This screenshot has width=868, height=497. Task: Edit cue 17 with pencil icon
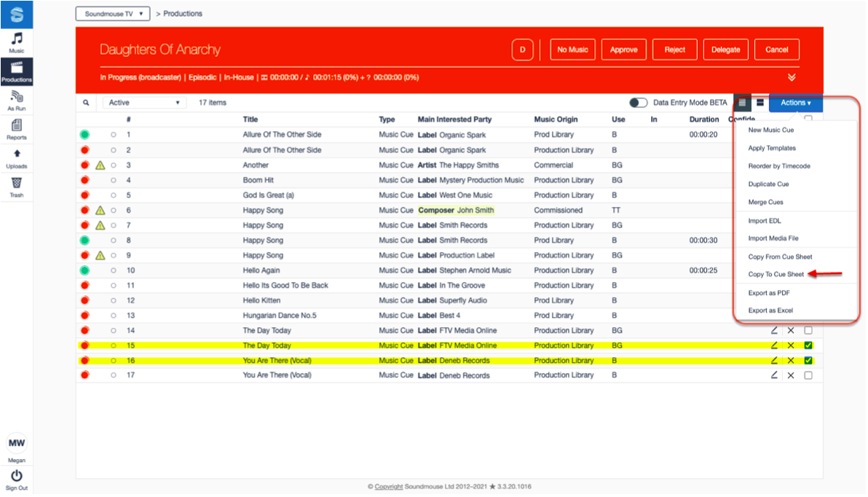774,375
